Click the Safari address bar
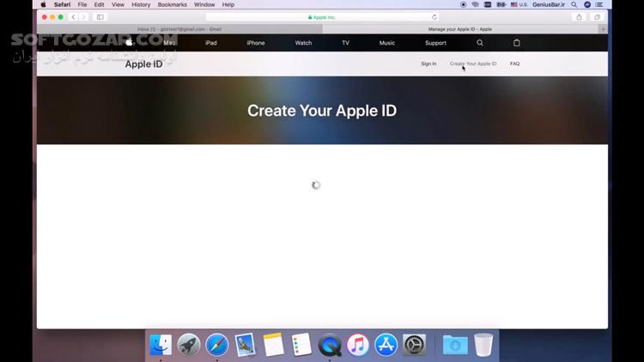The height and width of the screenshot is (362, 644). (x=322, y=17)
